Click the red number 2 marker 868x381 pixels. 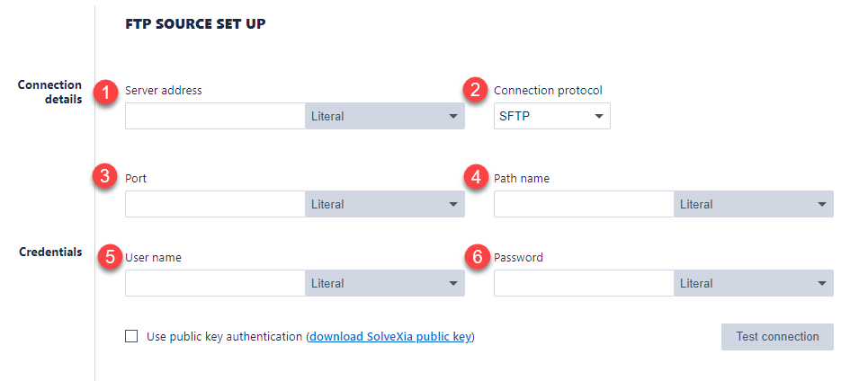(x=476, y=90)
